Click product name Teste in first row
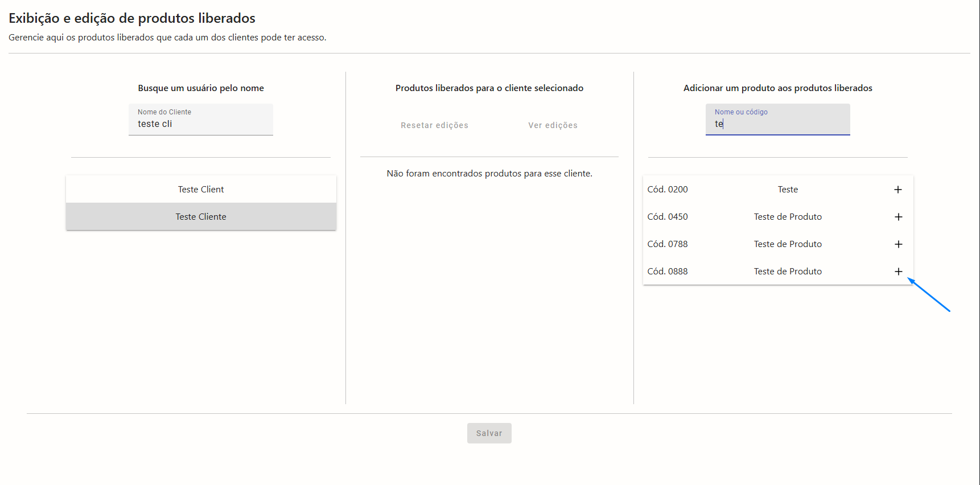The image size is (980, 485). 788,190
